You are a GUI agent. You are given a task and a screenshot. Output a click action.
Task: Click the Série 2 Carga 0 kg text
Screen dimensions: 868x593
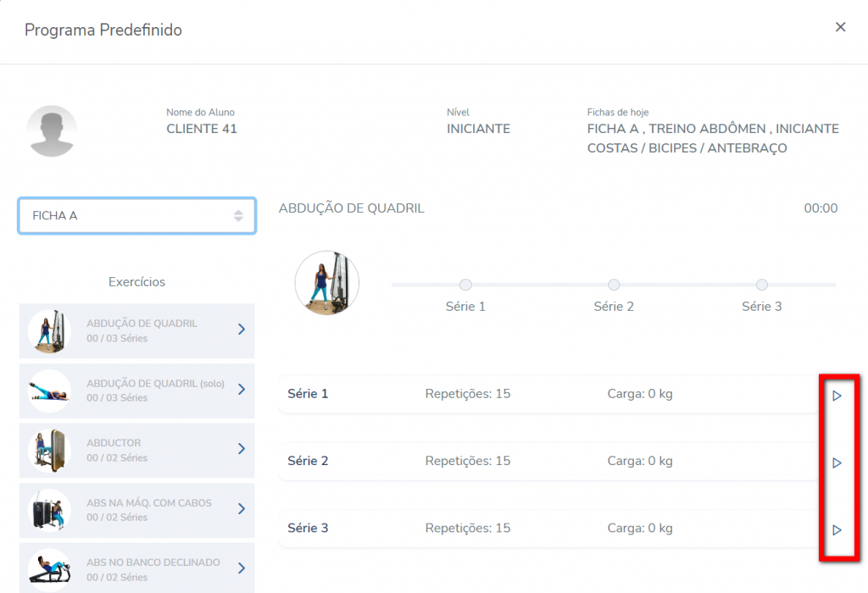coord(639,461)
